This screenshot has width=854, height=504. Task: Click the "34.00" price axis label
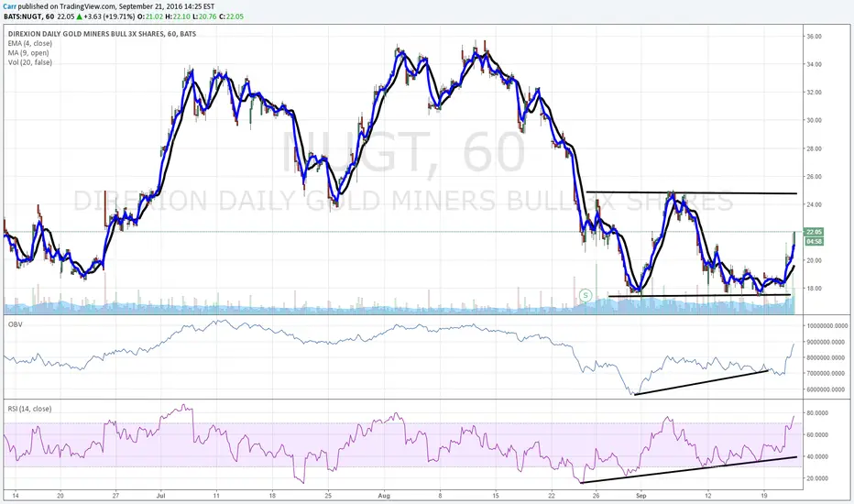click(815, 64)
